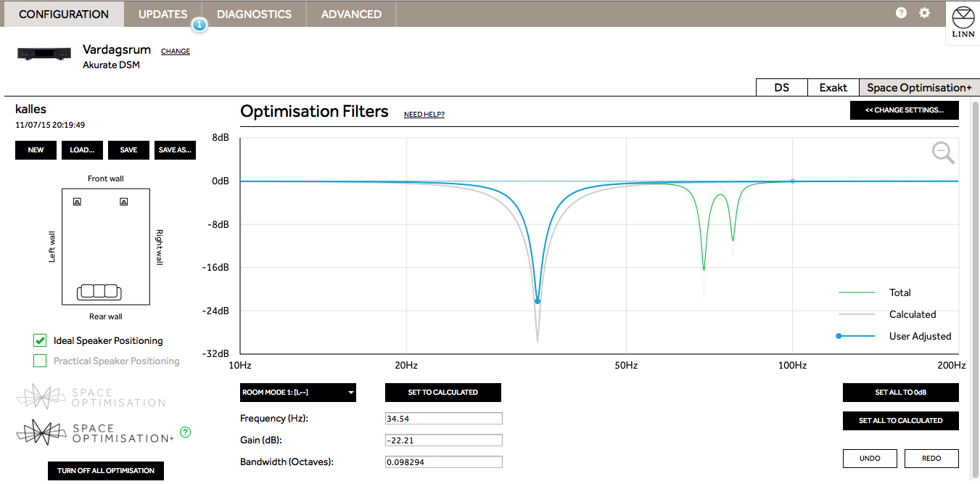Select the filter handle point at 100Hz
Image resolution: width=980 pixels, height=484 pixels.
pos(792,181)
